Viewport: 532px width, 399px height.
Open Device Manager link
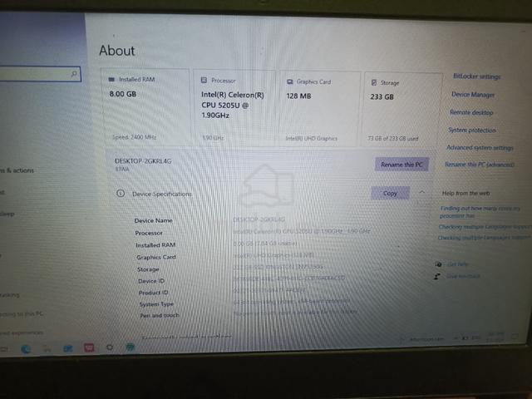473,94
